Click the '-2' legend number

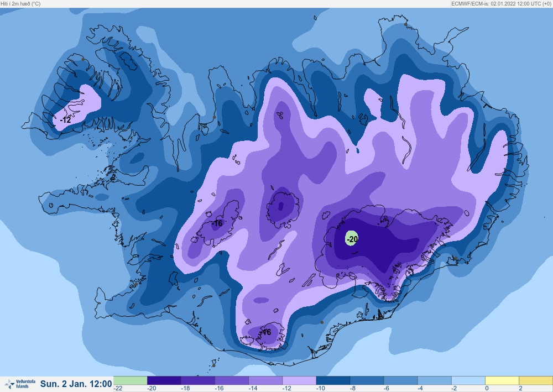tap(455, 388)
